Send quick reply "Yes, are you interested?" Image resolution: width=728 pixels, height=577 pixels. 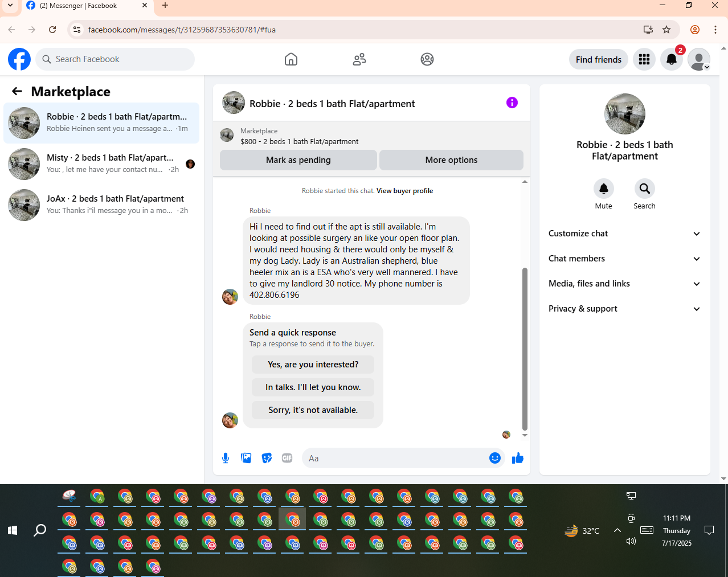[x=313, y=365]
